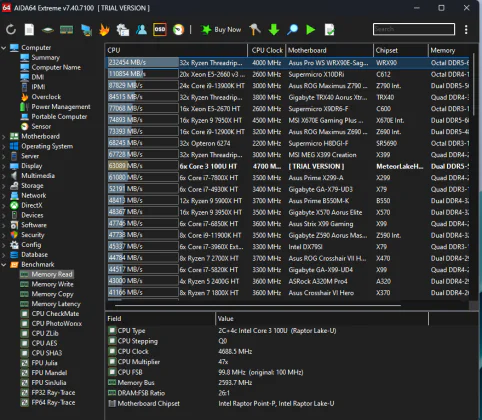Open the Monitor Diagnostics toolbar icon
The width and height of the screenshot is (482, 420).
(x=86, y=30)
